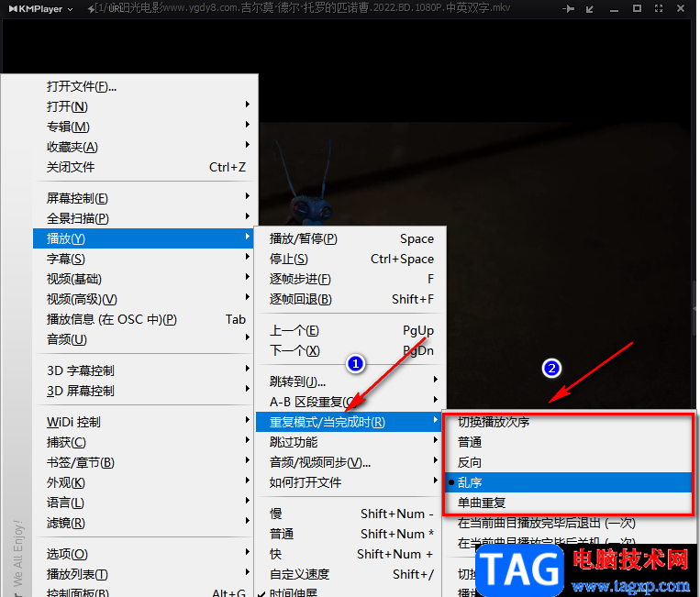Click the file title text in title bar

pyautogui.click(x=302, y=8)
